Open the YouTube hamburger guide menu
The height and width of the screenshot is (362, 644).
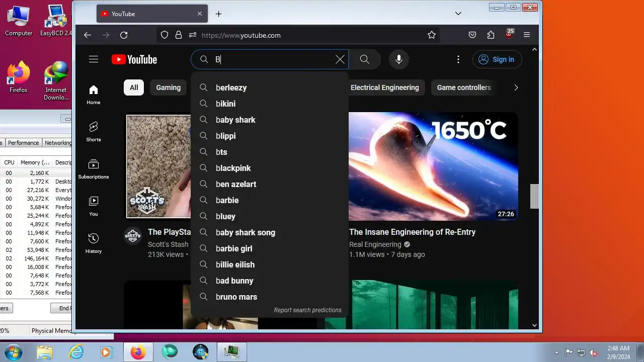click(94, 59)
